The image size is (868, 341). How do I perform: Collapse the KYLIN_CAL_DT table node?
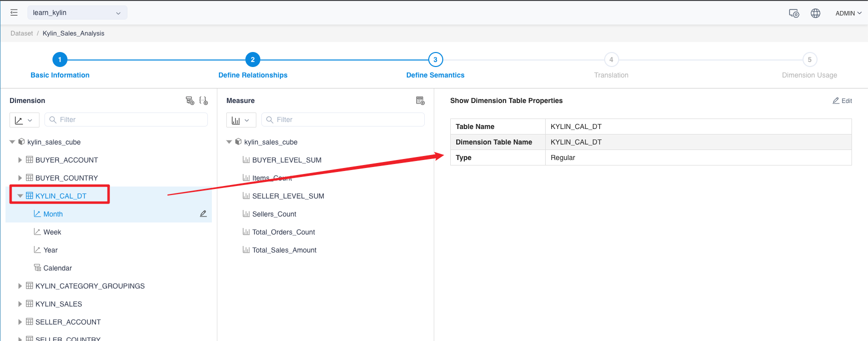tap(20, 196)
